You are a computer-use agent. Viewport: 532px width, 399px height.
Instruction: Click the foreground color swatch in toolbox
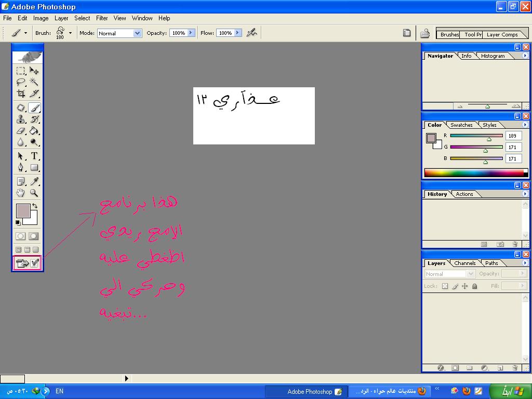[23, 210]
